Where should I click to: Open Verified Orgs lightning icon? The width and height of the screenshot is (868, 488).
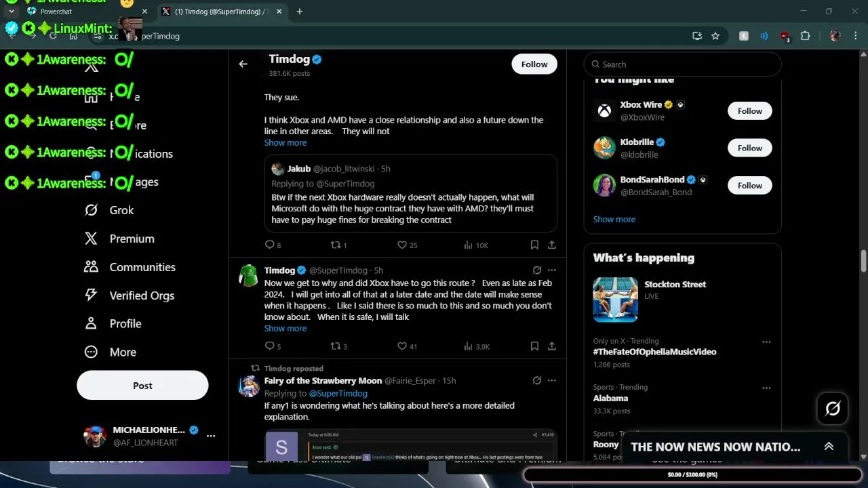91,296
